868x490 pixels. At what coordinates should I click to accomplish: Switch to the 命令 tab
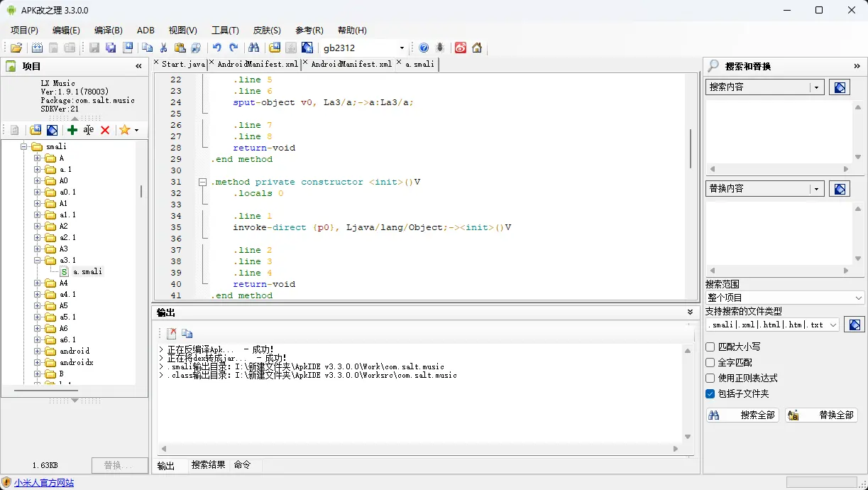(242, 465)
